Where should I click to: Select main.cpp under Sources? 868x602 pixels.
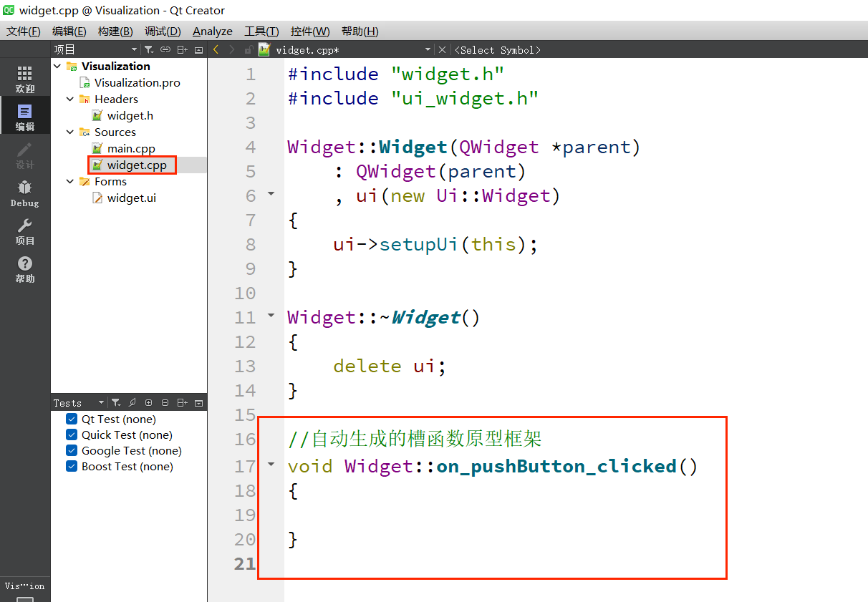pos(131,148)
